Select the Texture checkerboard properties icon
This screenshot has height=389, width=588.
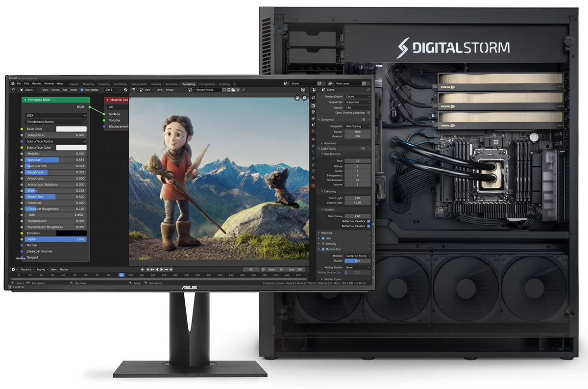coord(313,185)
